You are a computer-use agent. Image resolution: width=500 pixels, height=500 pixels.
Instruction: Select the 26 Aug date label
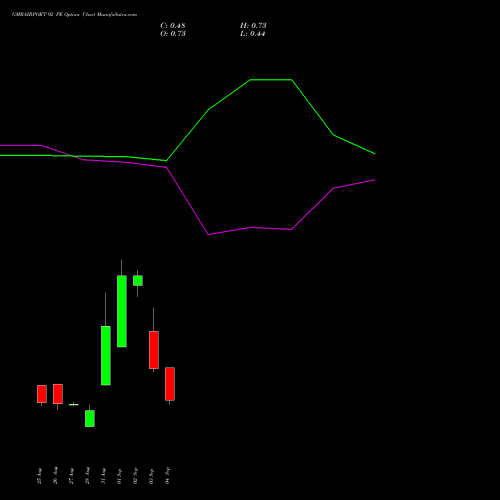(x=55, y=476)
